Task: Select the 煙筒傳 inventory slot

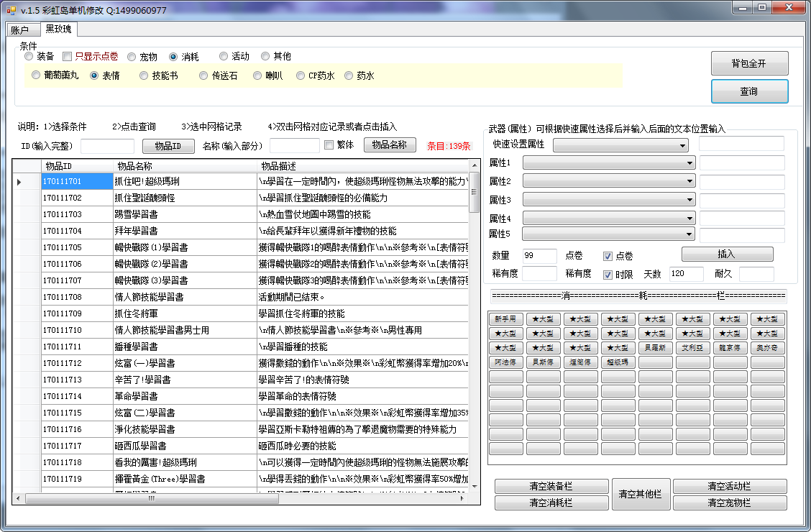Action: (580, 362)
